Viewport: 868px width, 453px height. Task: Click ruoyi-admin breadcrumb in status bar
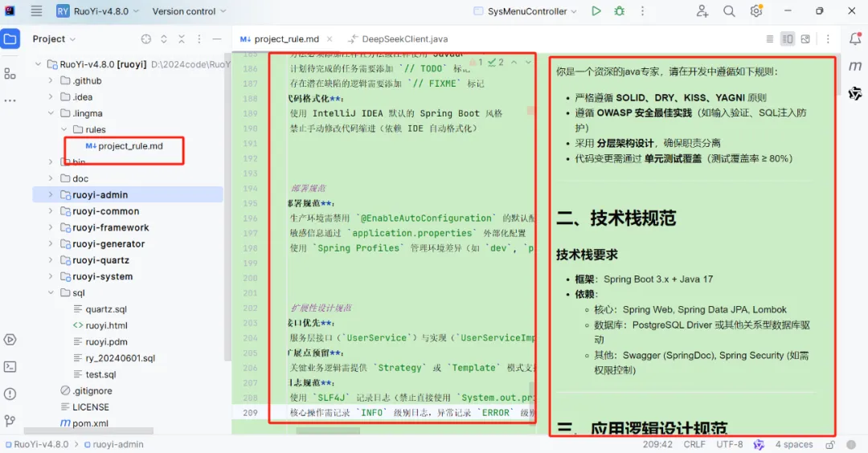point(113,444)
